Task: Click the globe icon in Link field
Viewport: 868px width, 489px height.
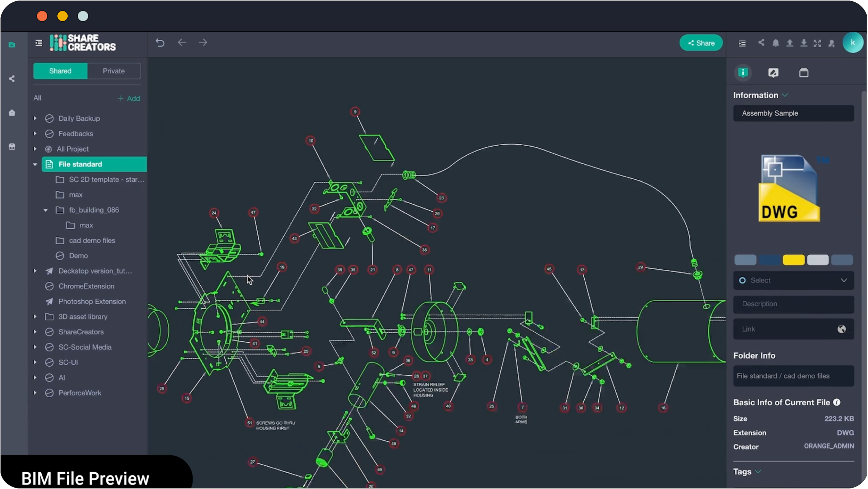Action: 841,329
